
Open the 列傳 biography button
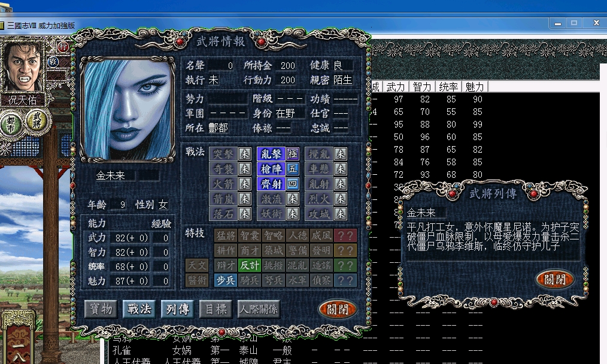(178, 309)
